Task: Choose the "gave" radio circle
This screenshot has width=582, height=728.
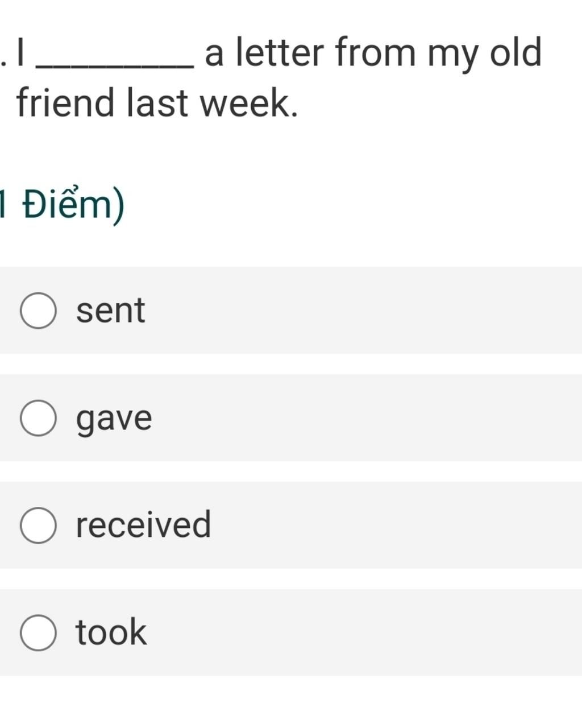Action: click(x=38, y=418)
